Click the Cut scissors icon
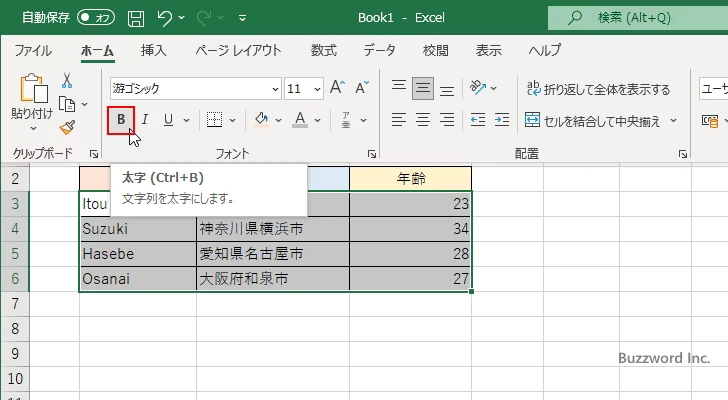 pyautogui.click(x=67, y=81)
